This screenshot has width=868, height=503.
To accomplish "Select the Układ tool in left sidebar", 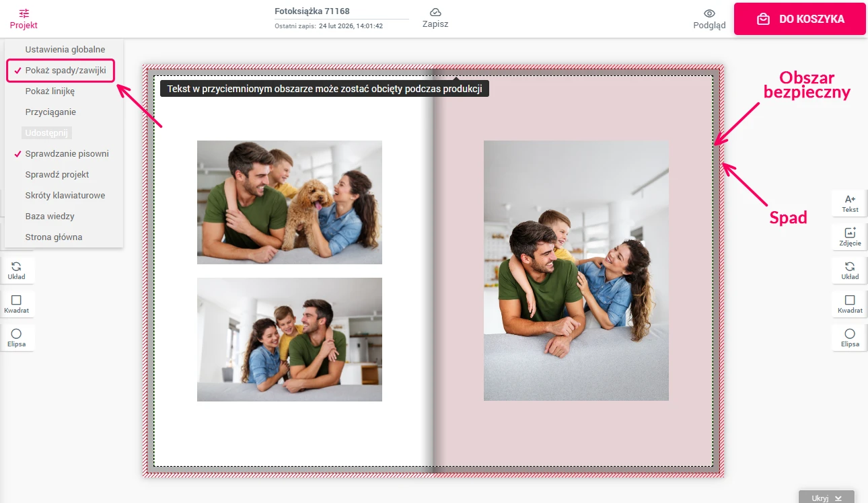I will pos(17,270).
